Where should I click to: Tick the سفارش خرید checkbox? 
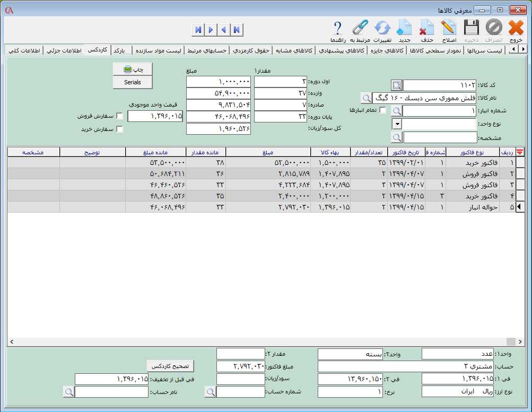[x=119, y=129]
